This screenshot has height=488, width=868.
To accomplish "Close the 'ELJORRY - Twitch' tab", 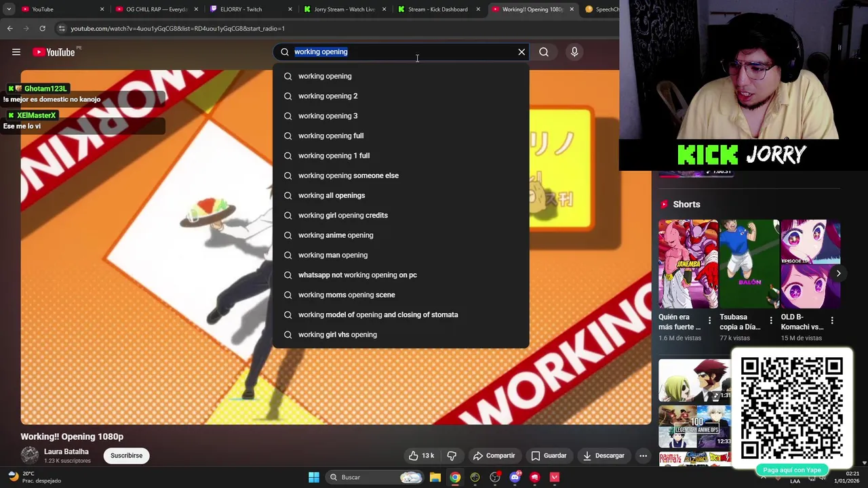I will point(290,9).
